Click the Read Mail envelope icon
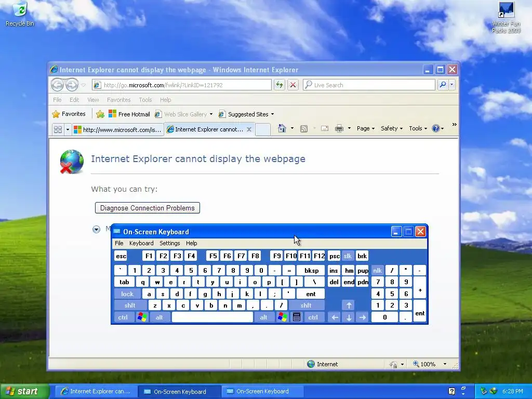 point(325,129)
